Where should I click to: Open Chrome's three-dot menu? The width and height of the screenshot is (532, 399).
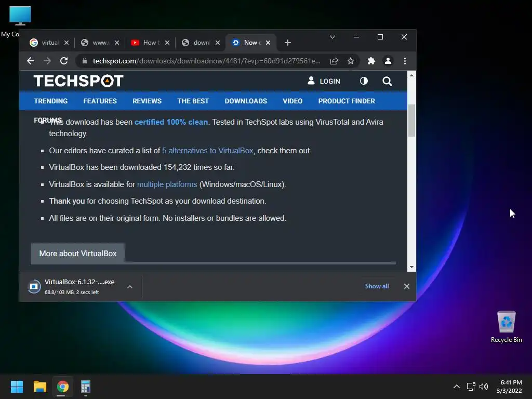click(x=405, y=61)
